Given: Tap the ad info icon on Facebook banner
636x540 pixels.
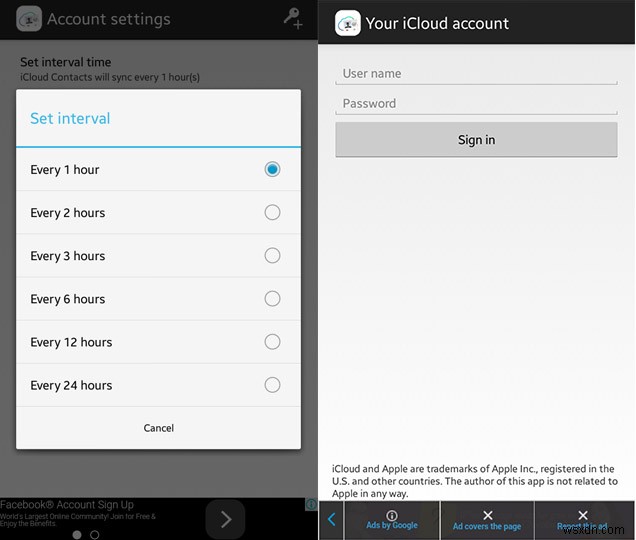Looking at the screenshot, I should 311,504.
